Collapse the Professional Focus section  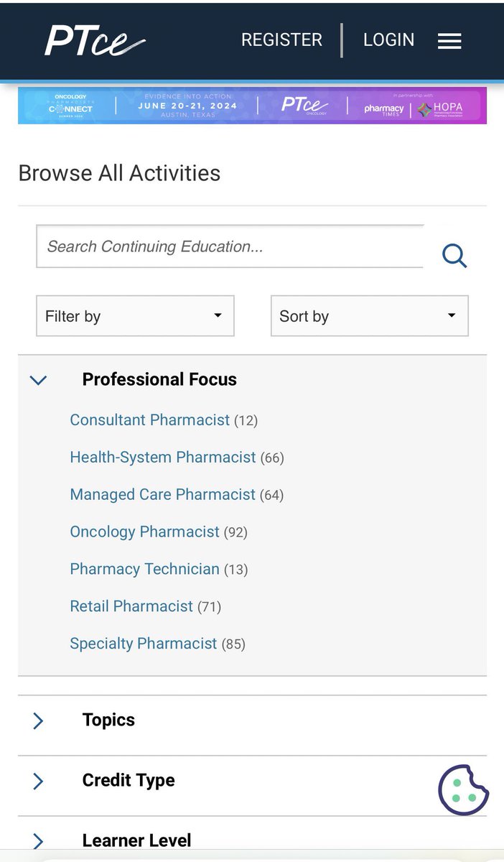pyautogui.click(x=39, y=379)
